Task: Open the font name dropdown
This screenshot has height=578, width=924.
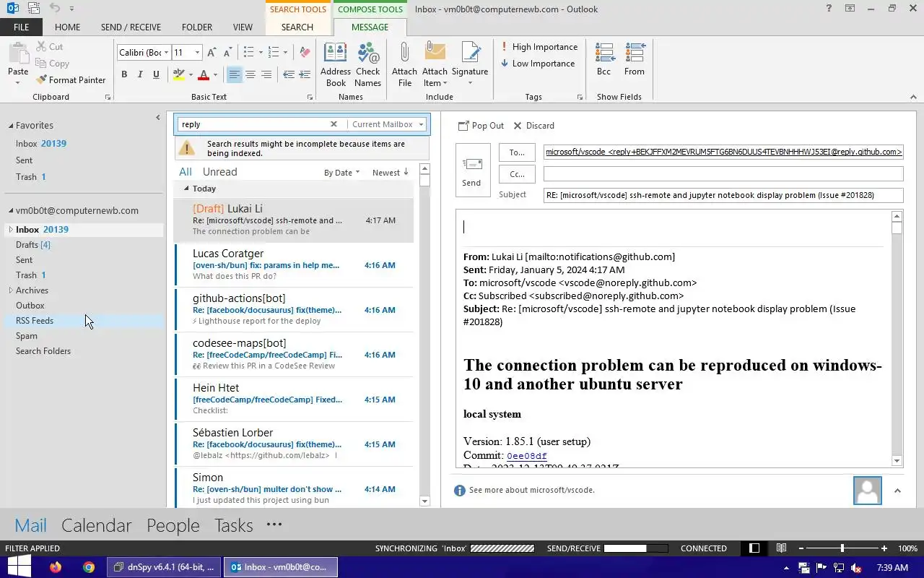Action: [166, 52]
